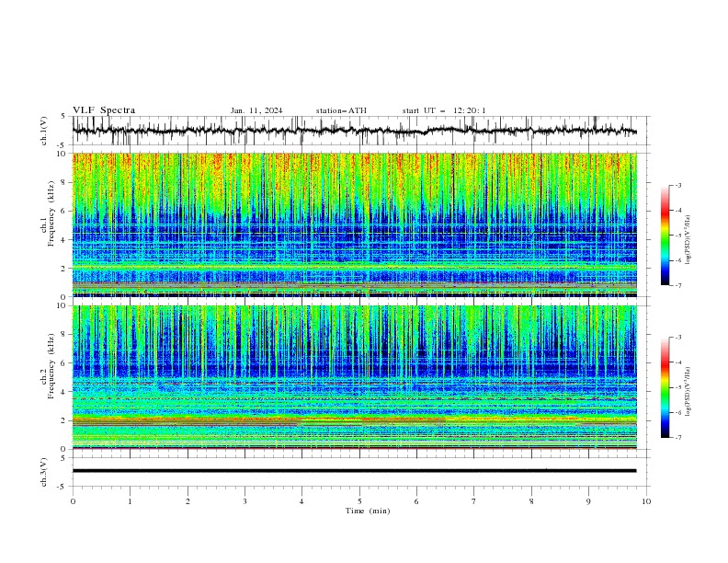Click time-axis tick label '0'
Screen dimensions: 728x563
tap(73, 501)
